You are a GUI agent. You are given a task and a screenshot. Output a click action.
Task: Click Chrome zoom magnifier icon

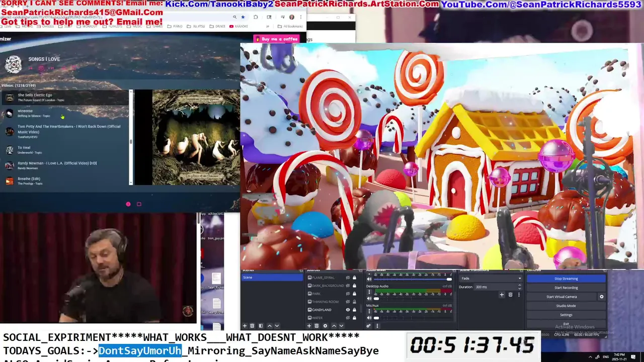234,17
